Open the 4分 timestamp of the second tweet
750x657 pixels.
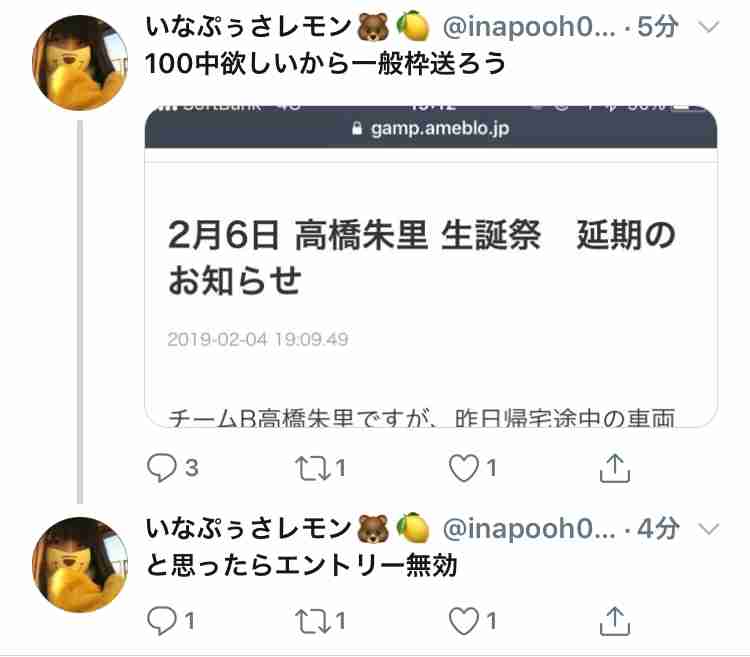click(658, 529)
